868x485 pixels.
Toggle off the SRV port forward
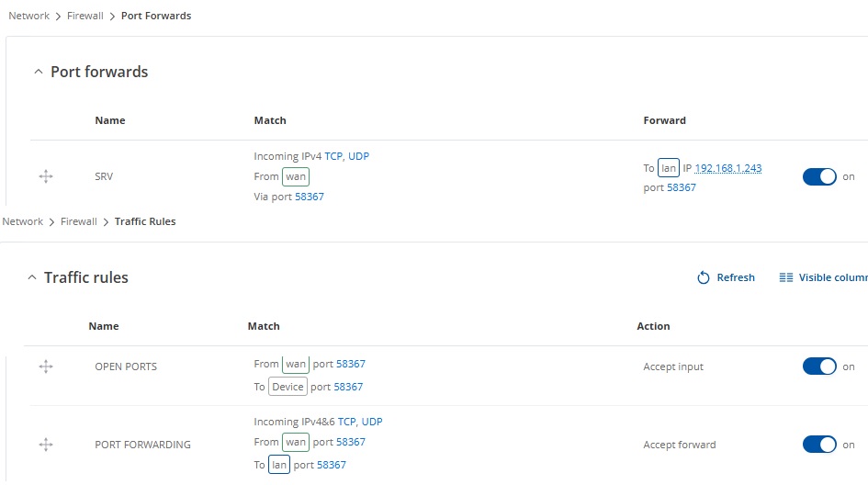819,176
